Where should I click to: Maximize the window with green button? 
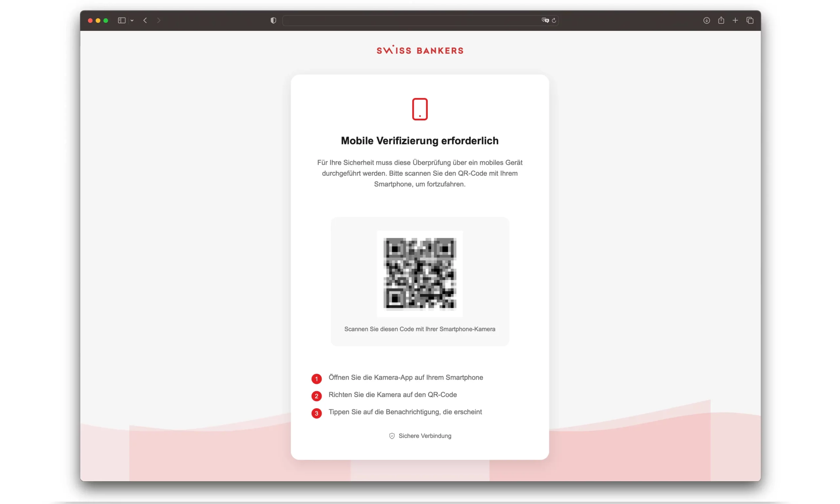[x=106, y=20]
